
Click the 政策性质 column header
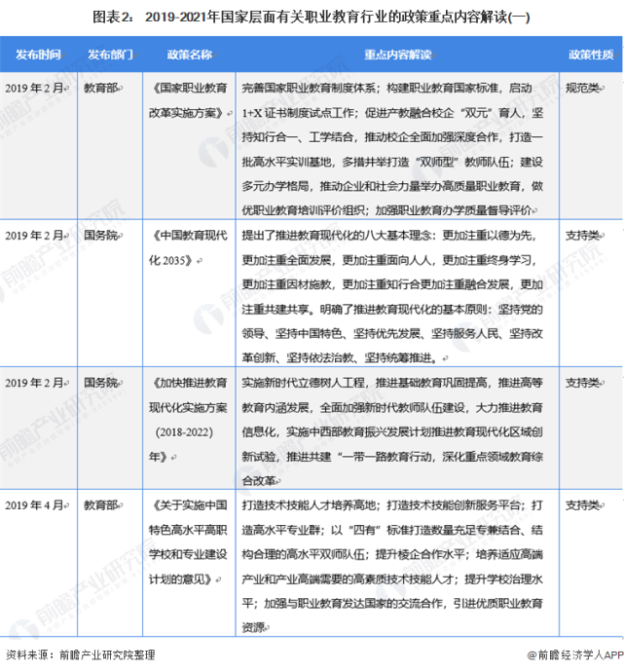[x=591, y=55]
